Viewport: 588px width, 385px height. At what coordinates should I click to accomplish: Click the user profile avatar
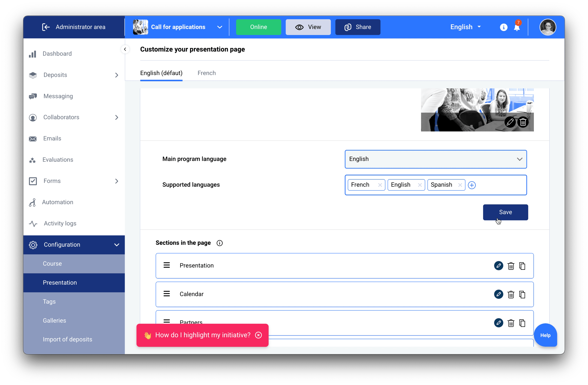[x=547, y=27]
